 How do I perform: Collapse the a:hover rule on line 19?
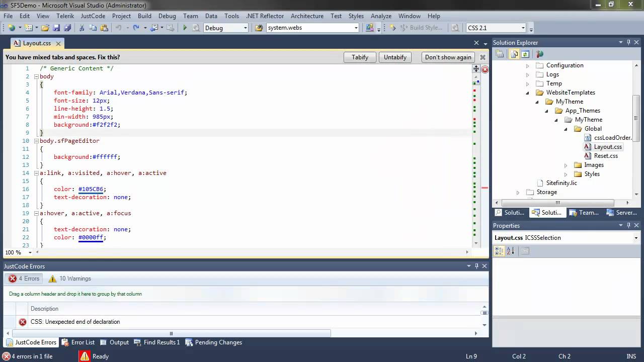point(36,213)
